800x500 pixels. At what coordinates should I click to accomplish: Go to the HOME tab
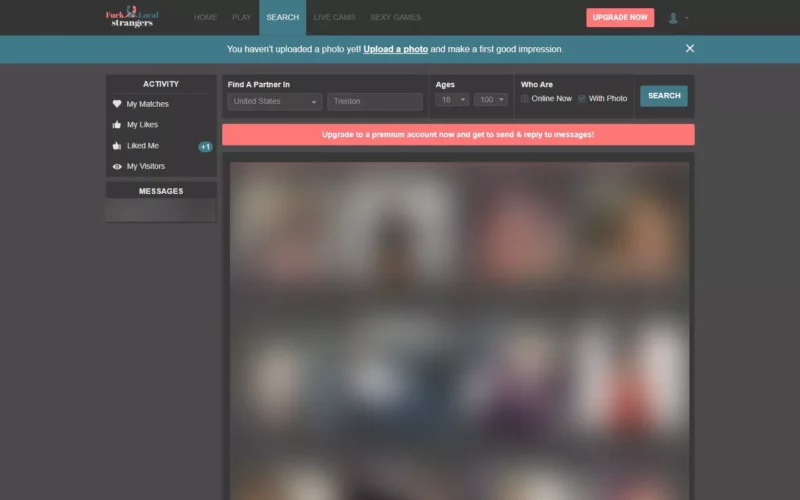[205, 17]
